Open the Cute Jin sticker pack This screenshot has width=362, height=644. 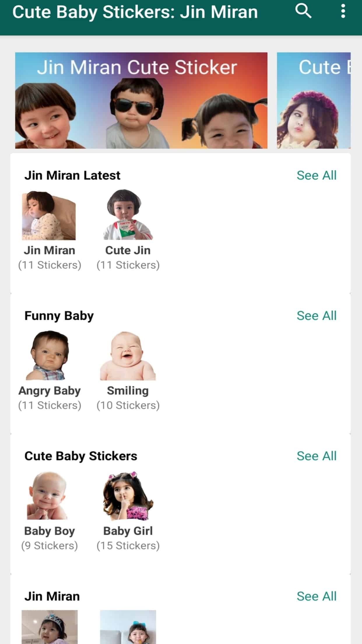(x=128, y=215)
